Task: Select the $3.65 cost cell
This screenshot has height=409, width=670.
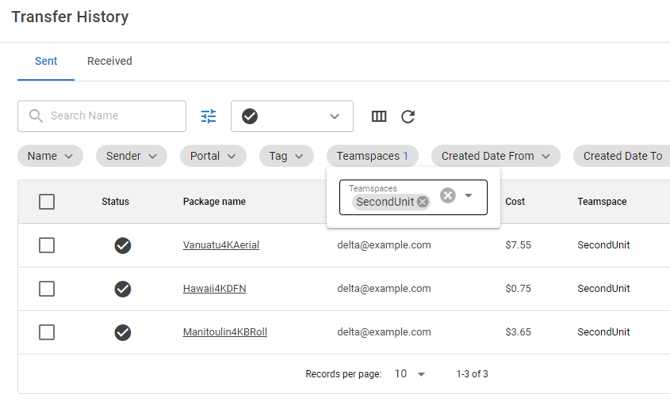Action: click(x=518, y=332)
